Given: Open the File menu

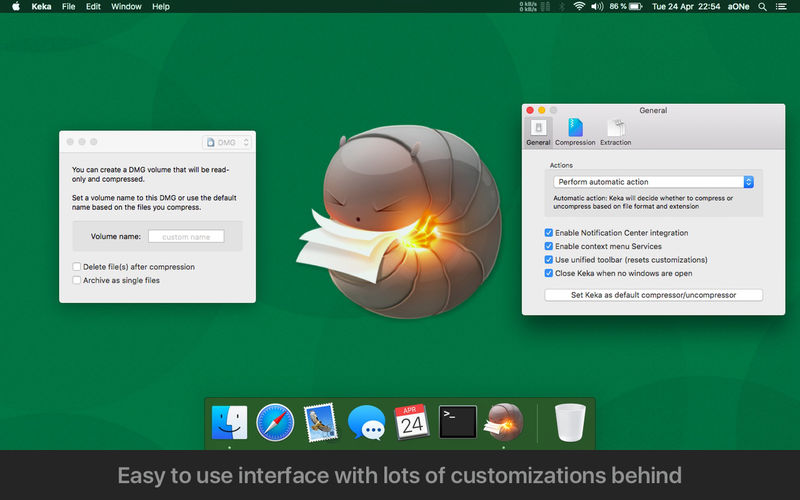Looking at the screenshot, I should click(68, 6).
